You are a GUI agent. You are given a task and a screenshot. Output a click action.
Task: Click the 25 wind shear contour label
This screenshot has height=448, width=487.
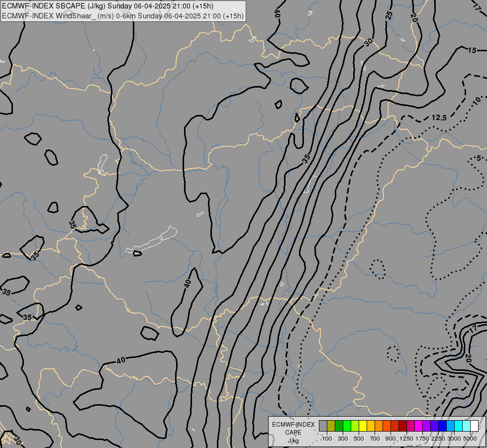[x=389, y=15]
